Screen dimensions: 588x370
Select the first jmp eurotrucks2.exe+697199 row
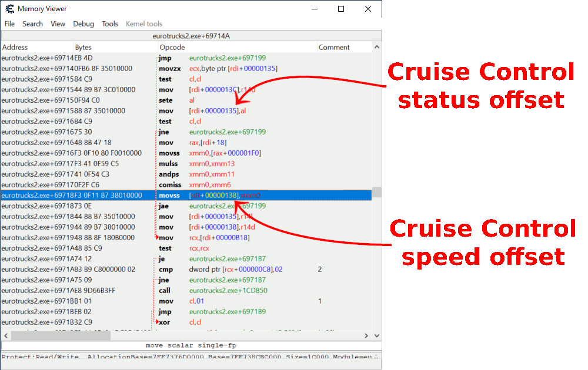[186, 58]
